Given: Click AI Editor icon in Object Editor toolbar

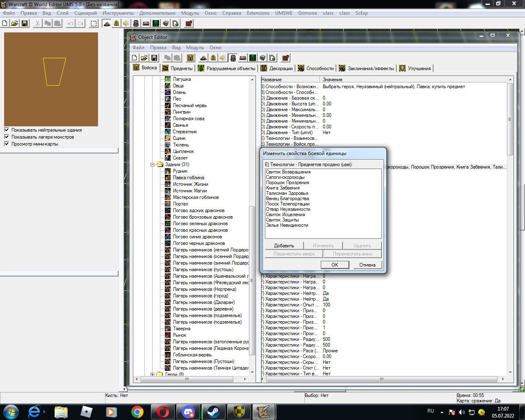Looking at the screenshot, I should pos(253,58).
